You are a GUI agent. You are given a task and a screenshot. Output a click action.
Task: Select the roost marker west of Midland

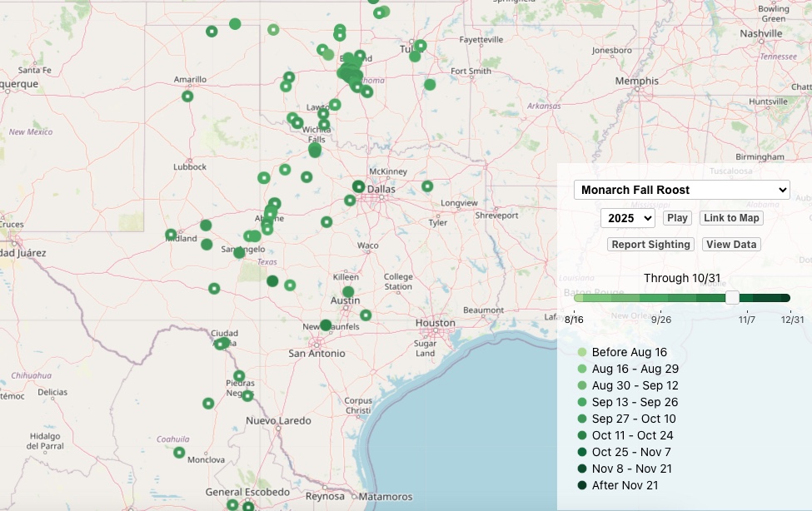[x=171, y=235]
